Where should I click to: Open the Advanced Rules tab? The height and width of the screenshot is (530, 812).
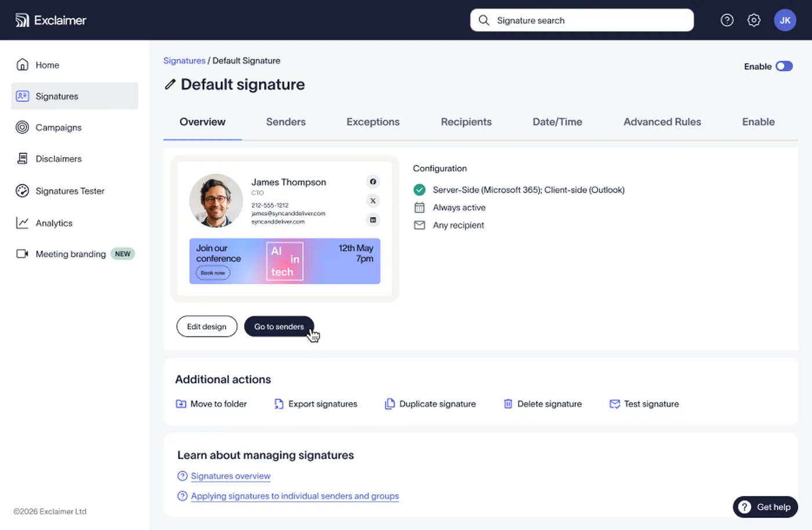point(662,122)
